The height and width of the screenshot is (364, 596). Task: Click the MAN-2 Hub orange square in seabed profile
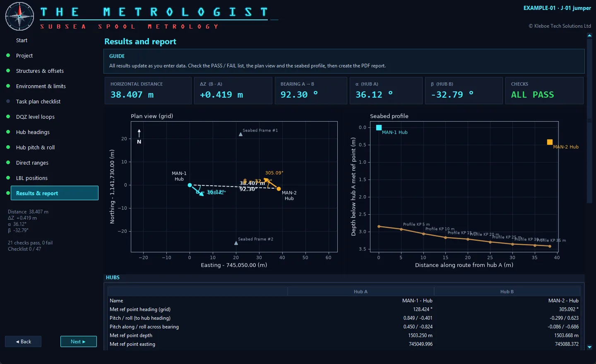pyautogui.click(x=550, y=142)
